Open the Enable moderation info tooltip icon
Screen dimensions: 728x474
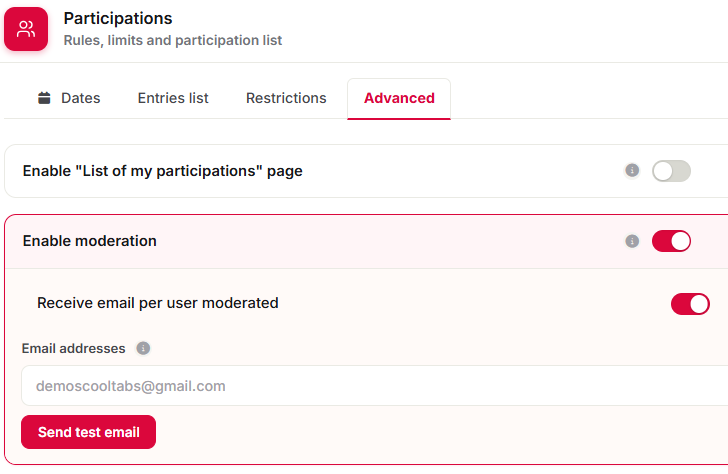pos(632,241)
